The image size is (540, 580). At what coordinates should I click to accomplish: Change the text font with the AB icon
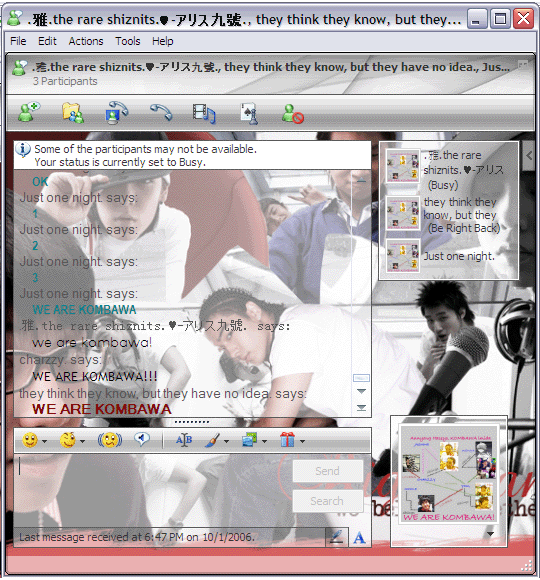click(184, 440)
